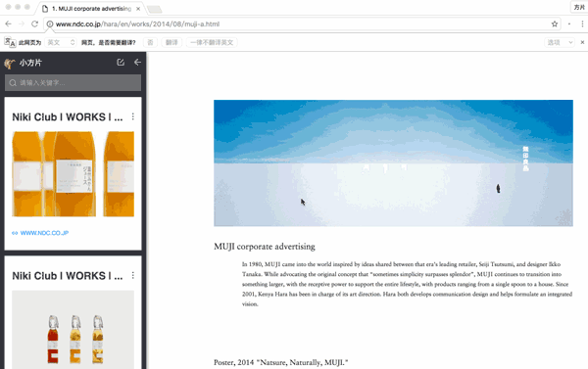The height and width of the screenshot is (369, 588).
Task: Reload the page with refresh icon
Action: pyautogui.click(x=34, y=23)
